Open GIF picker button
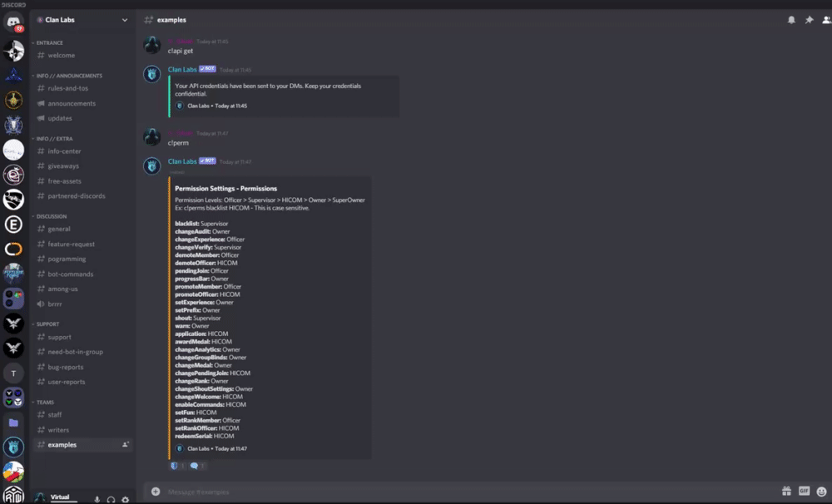The image size is (832, 504). [804, 492]
